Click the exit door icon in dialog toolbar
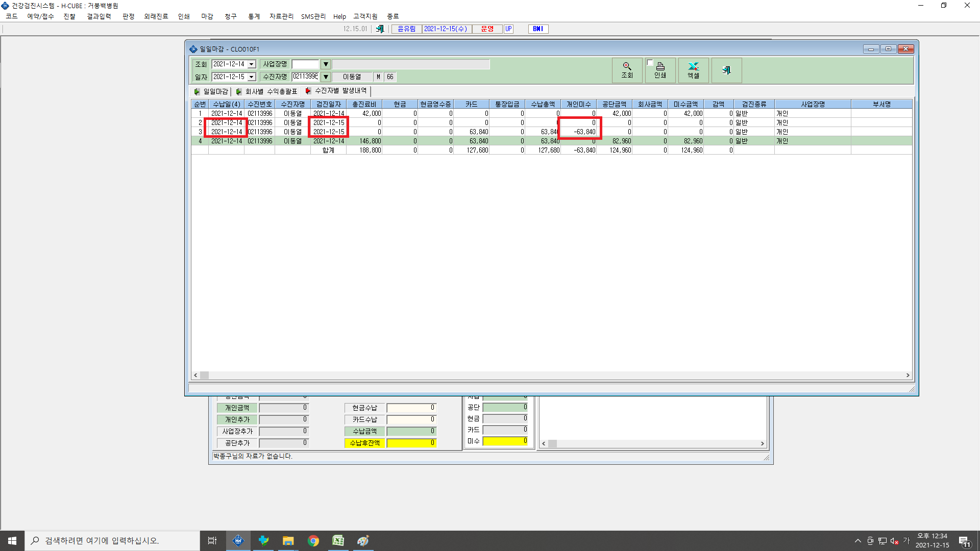 point(726,70)
